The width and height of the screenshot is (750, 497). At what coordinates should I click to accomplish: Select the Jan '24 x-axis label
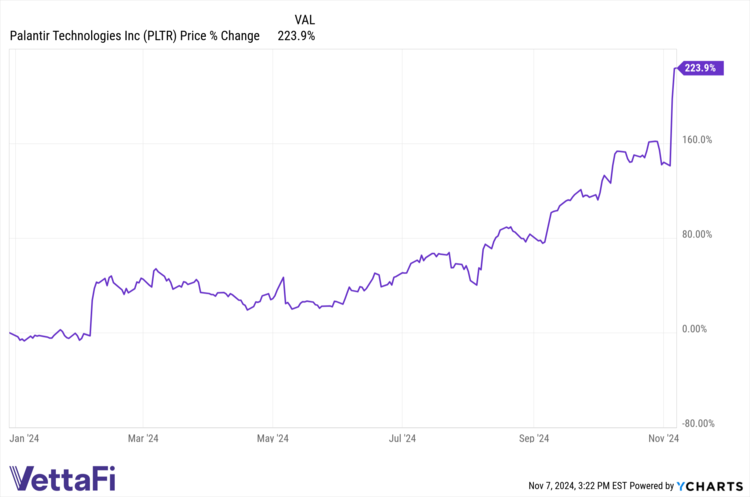click(23, 438)
